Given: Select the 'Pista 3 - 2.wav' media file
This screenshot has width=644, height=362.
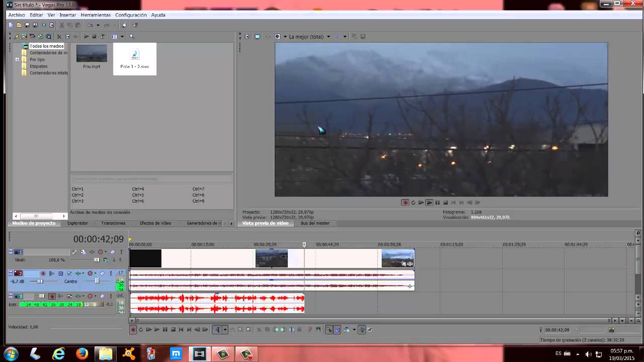Looking at the screenshot, I should (135, 59).
